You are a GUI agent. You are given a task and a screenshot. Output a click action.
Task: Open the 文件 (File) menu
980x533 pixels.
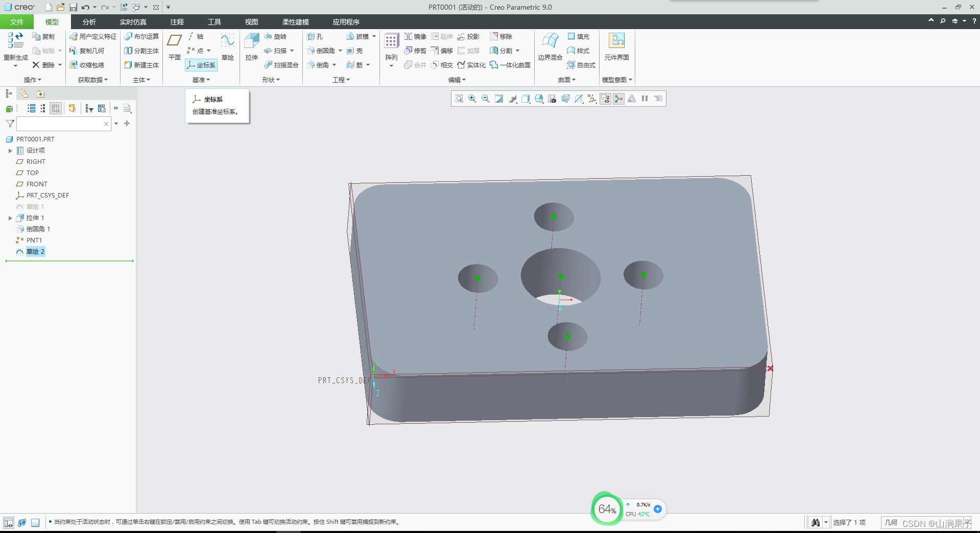(x=17, y=22)
